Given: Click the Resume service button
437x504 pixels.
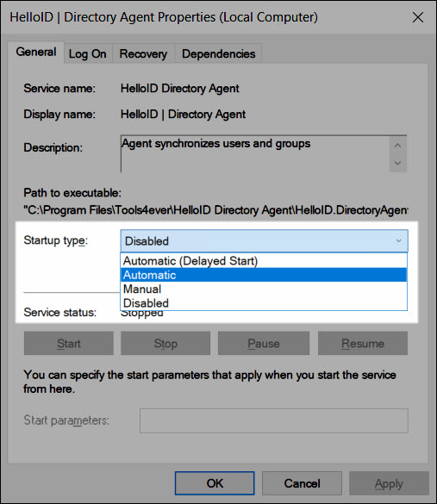Looking at the screenshot, I should [363, 343].
